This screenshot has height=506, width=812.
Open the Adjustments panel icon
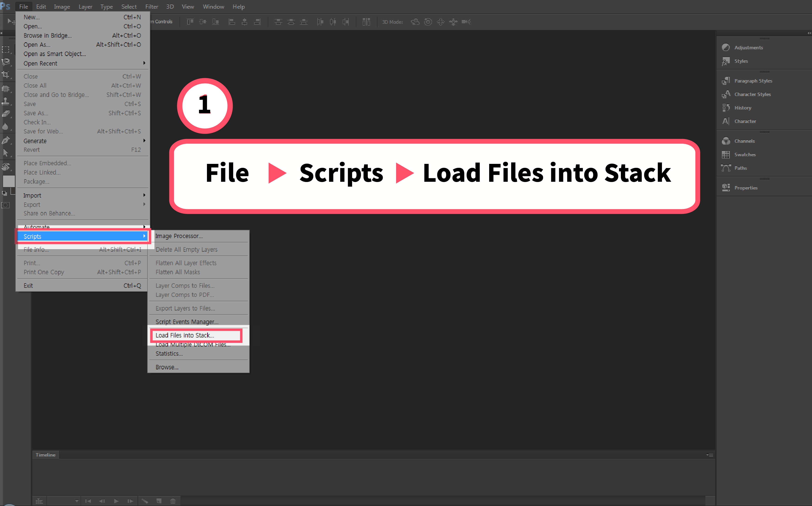(725, 47)
